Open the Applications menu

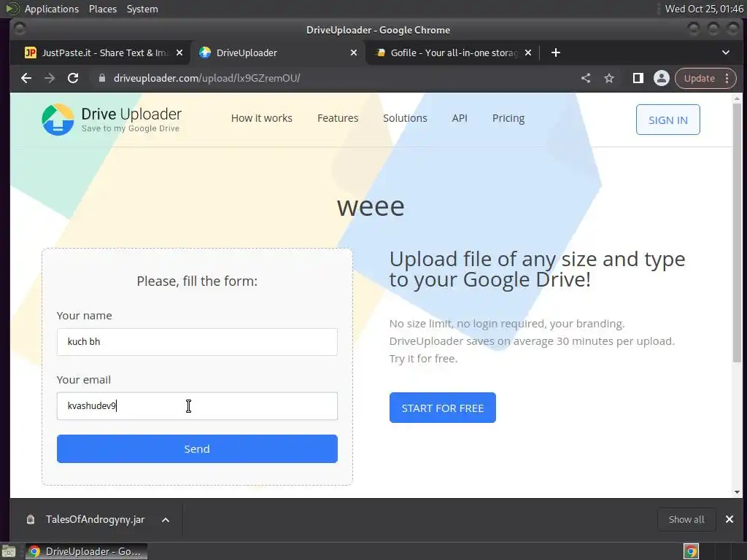[x=52, y=9]
